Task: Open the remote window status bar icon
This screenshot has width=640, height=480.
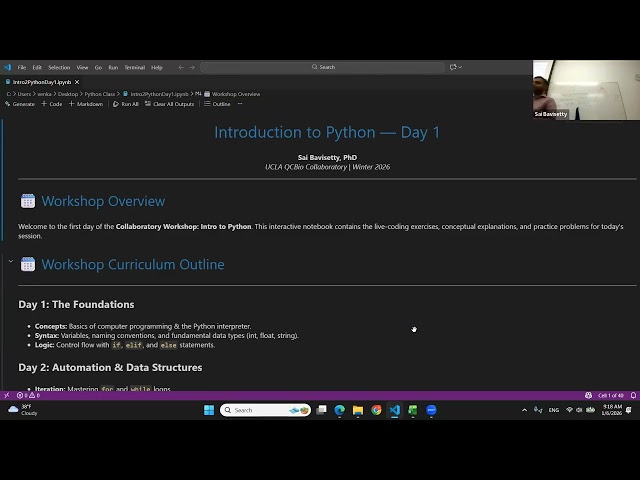Action: [x=6, y=395]
